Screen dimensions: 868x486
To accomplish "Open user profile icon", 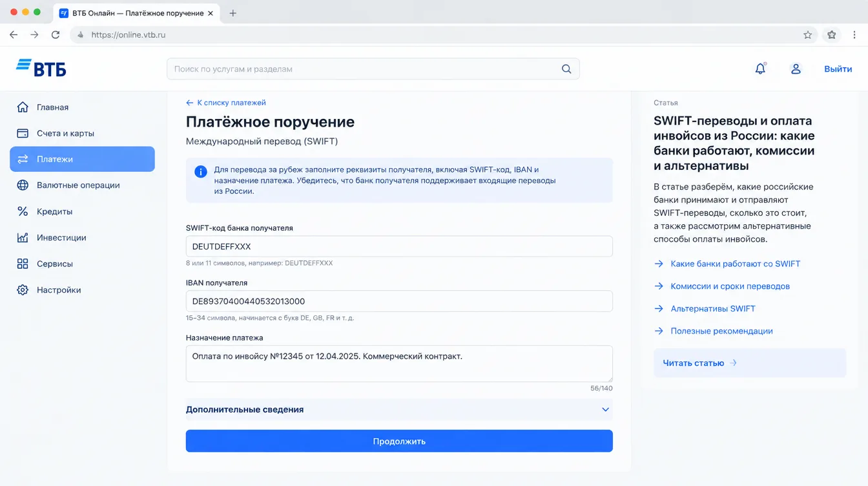I will click(x=796, y=69).
